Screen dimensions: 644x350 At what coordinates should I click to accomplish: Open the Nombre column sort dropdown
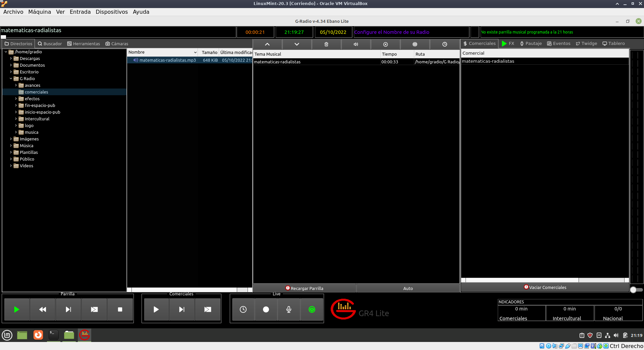tap(195, 52)
